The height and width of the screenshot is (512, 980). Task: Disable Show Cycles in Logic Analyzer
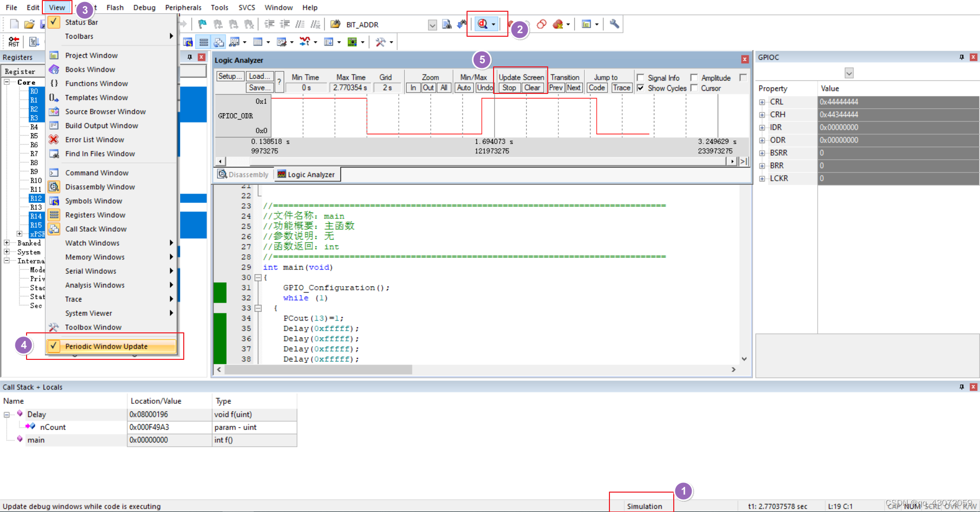coord(642,88)
